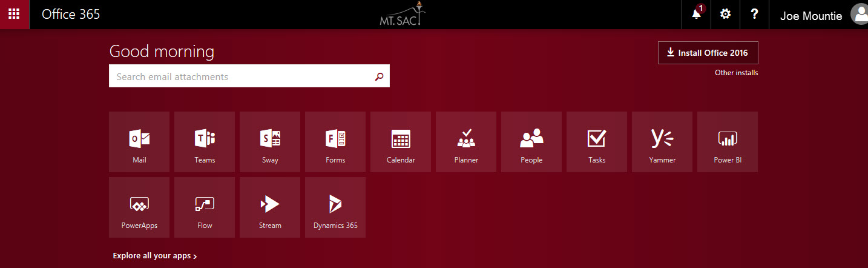Open the People app tile
This screenshot has width=868, height=268.
(x=531, y=142)
